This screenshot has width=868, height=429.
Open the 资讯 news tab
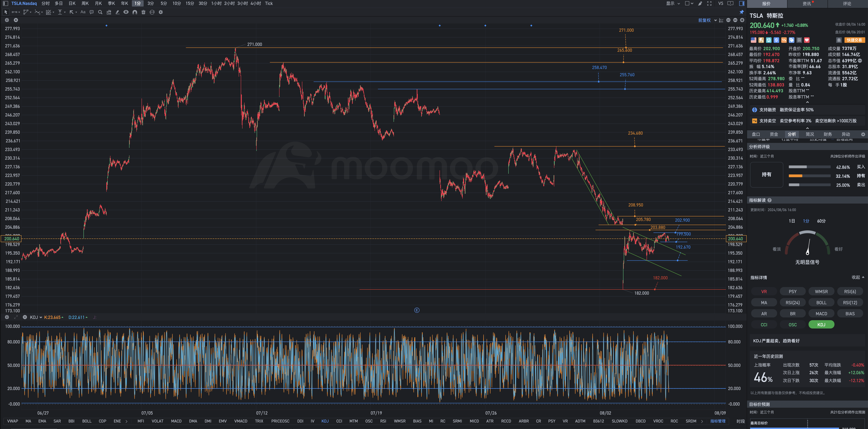point(807,4)
